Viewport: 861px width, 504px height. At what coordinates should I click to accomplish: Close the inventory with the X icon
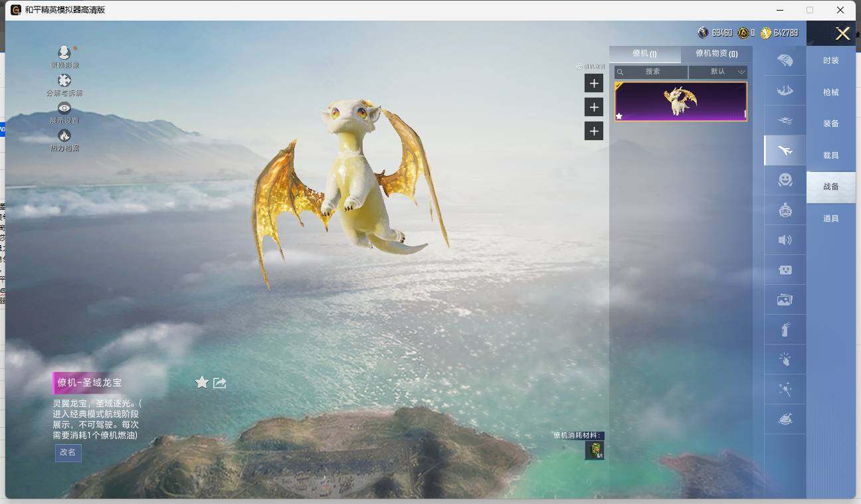[x=842, y=34]
